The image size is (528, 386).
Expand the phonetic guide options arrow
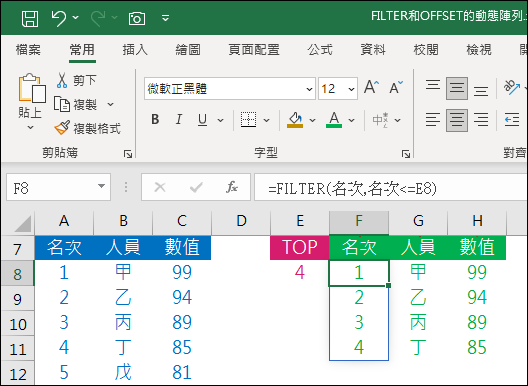(x=398, y=120)
